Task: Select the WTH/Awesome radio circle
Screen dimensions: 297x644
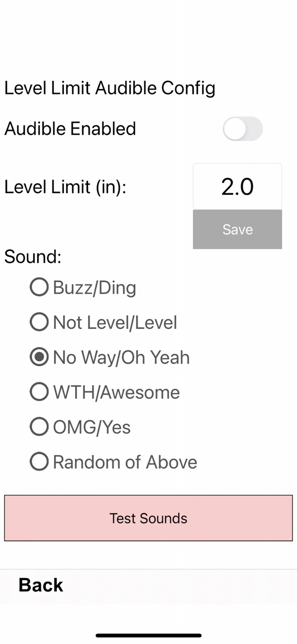Action: [39, 392]
